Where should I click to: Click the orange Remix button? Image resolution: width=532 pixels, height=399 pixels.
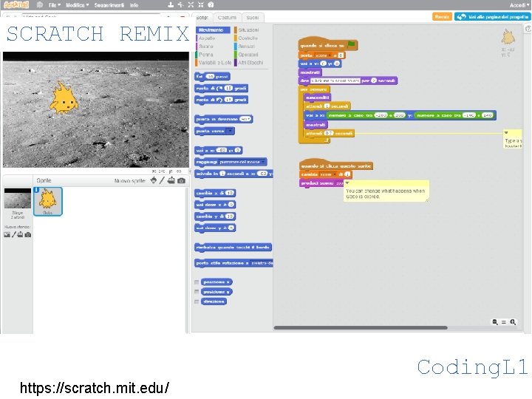[x=442, y=16]
